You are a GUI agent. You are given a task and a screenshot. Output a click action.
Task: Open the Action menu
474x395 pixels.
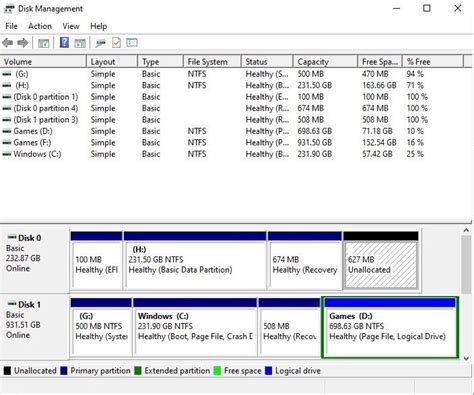(x=40, y=26)
